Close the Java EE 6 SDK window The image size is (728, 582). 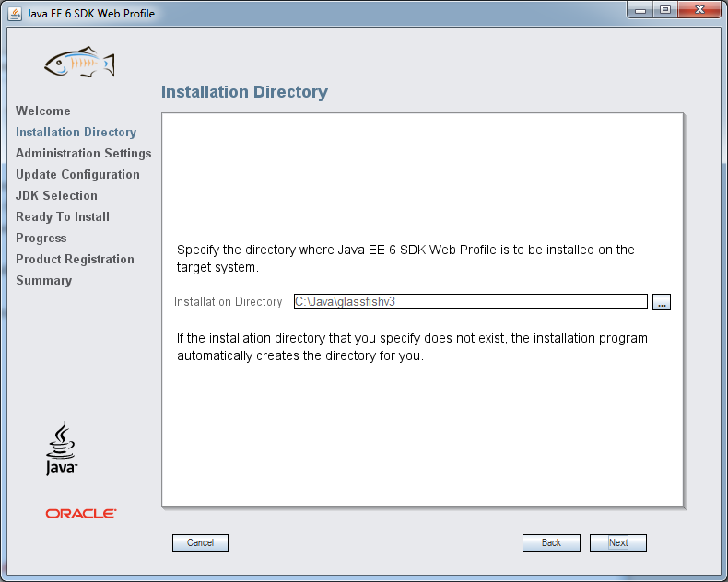click(700, 10)
